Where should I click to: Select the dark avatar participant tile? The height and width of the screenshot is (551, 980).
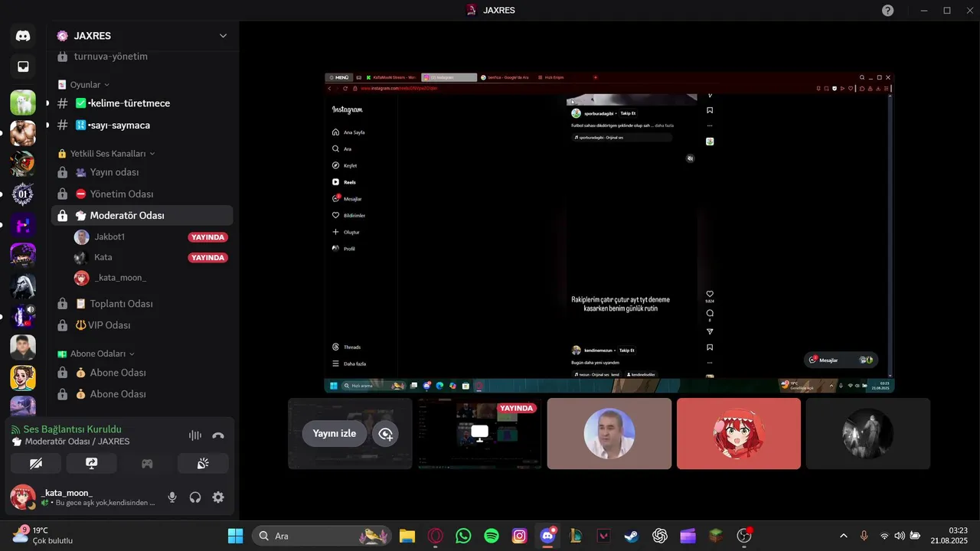868,433
